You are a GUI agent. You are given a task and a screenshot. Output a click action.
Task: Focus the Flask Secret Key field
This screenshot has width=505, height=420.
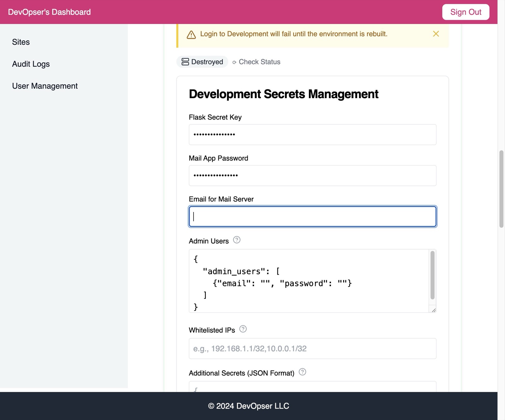coord(312,135)
